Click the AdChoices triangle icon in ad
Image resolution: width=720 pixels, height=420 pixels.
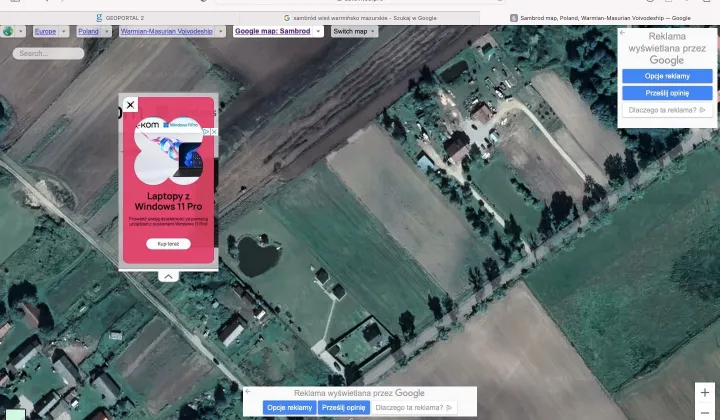coord(206,132)
